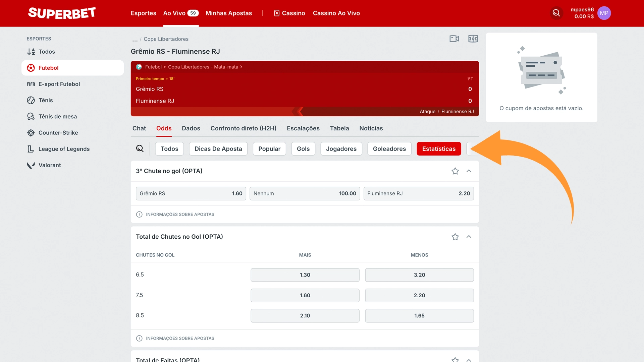Filter markets by Gols
This screenshot has height=362, width=644.
point(303,149)
